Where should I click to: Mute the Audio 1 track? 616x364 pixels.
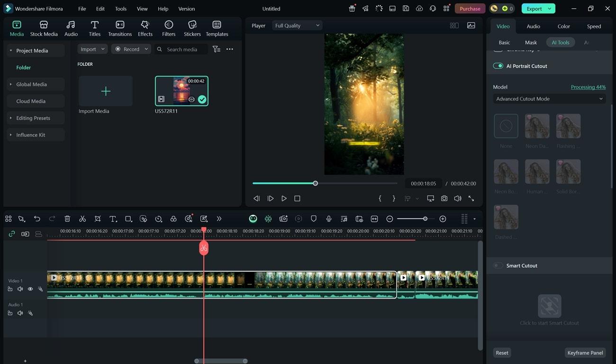click(x=20, y=313)
